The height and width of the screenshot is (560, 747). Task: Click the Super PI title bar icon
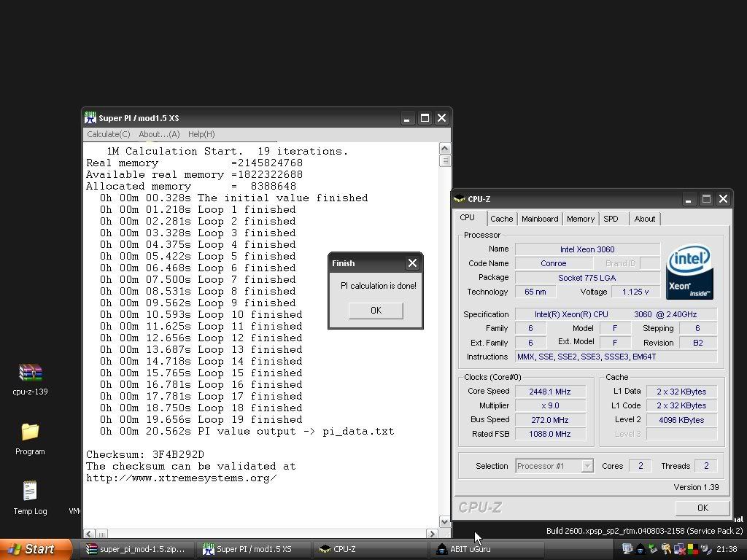pyautogui.click(x=90, y=117)
